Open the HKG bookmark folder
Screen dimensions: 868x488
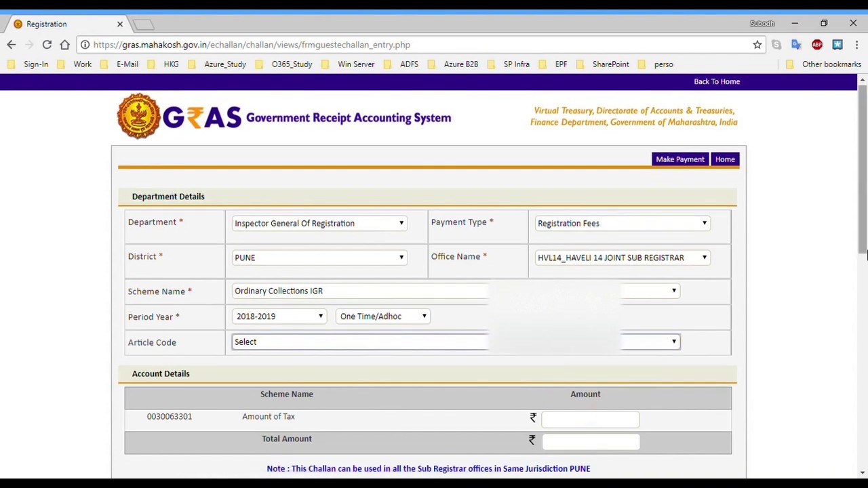click(163, 64)
